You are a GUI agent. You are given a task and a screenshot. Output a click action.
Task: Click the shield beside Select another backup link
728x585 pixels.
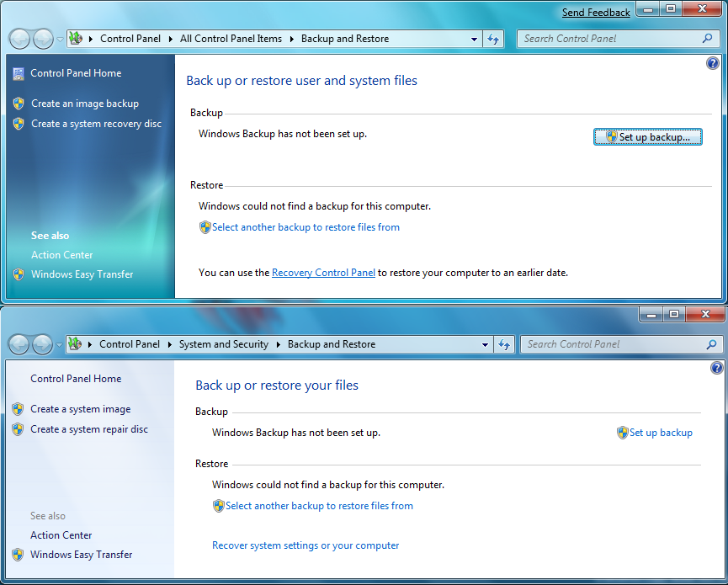click(205, 227)
